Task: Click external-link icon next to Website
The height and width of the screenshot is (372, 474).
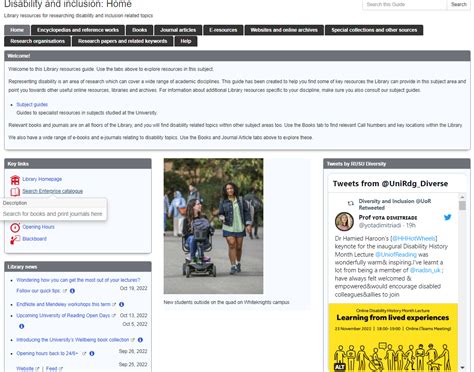Action: click(37, 369)
